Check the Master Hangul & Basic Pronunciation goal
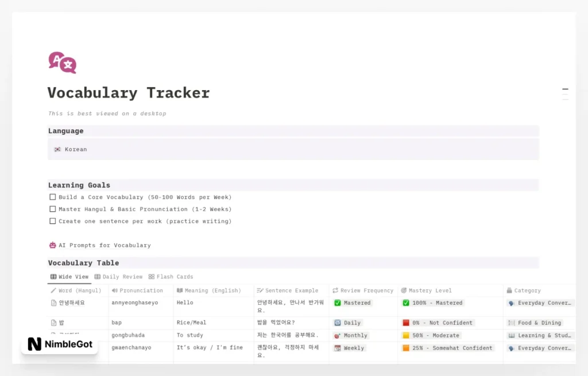The height and width of the screenshot is (376, 588). coord(52,209)
